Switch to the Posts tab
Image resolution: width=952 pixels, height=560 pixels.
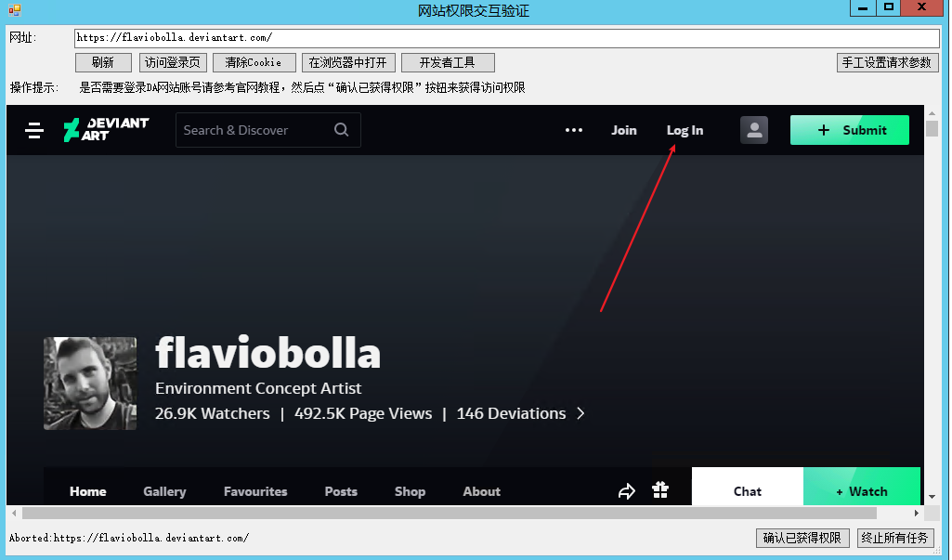pos(341,491)
